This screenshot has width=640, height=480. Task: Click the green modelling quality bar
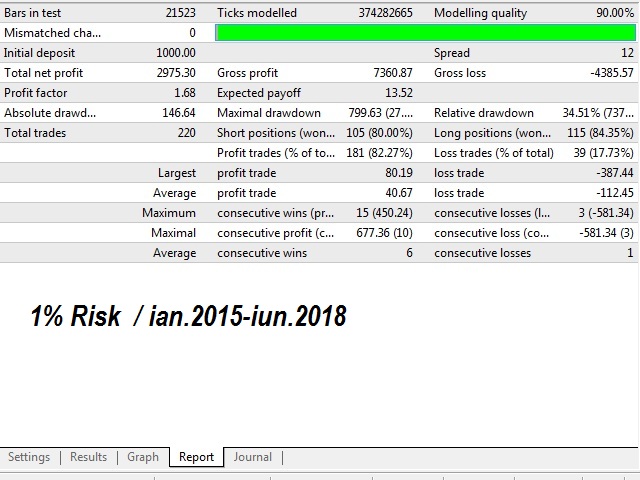425,33
